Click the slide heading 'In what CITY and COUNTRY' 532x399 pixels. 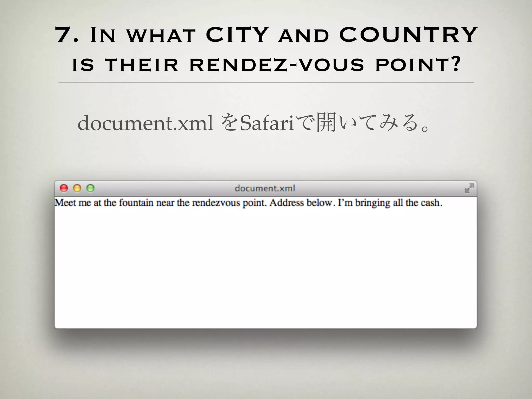(283, 35)
